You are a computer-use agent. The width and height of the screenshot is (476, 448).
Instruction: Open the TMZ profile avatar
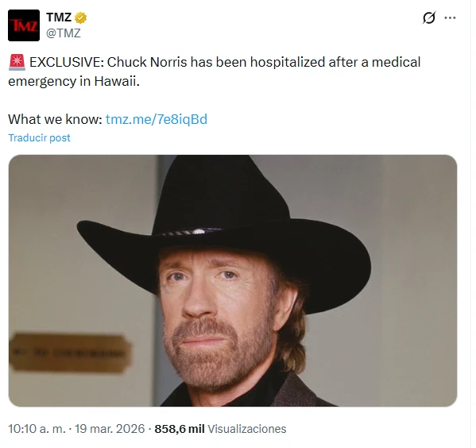(x=24, y=25)
